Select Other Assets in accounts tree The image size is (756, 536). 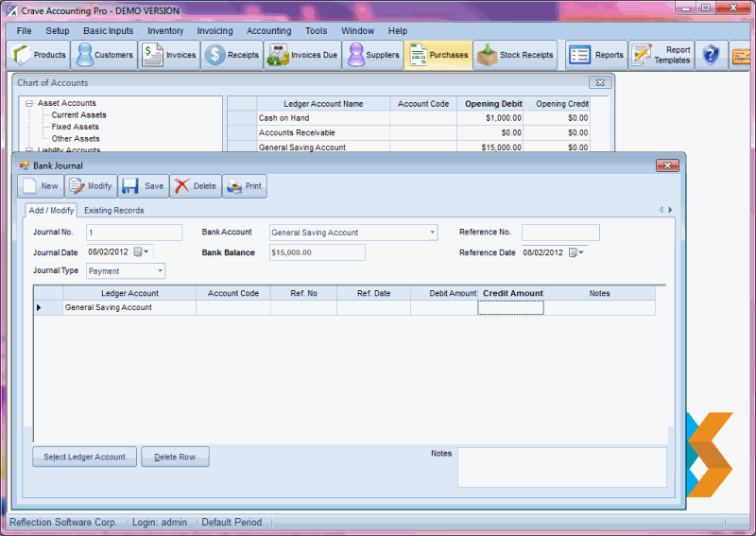pos(76,138)
